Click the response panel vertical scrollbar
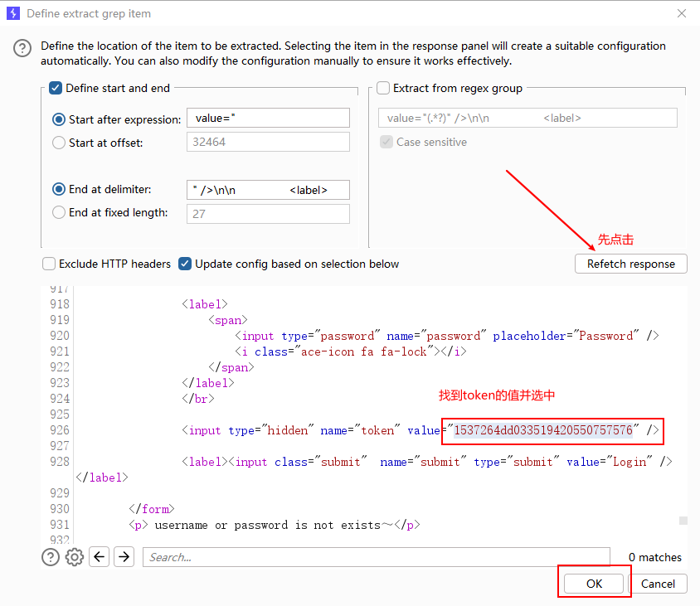700x606 pixels. point(683,521)
